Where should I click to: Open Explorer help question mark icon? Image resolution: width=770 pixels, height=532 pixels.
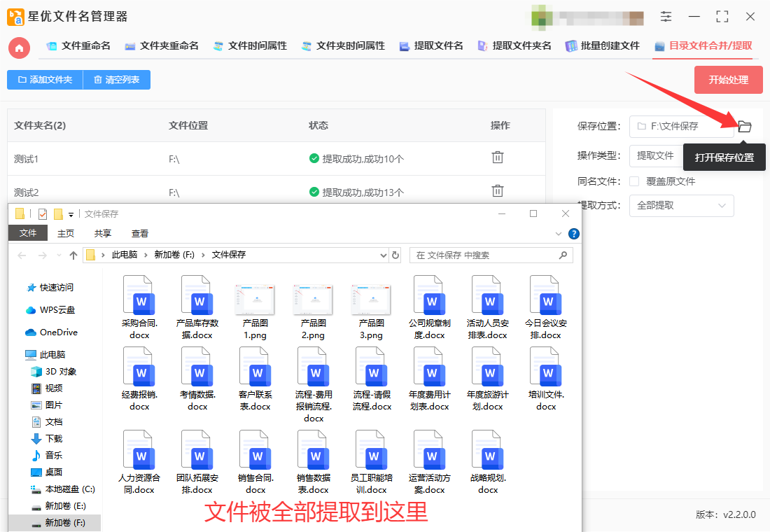coord(573,234)
